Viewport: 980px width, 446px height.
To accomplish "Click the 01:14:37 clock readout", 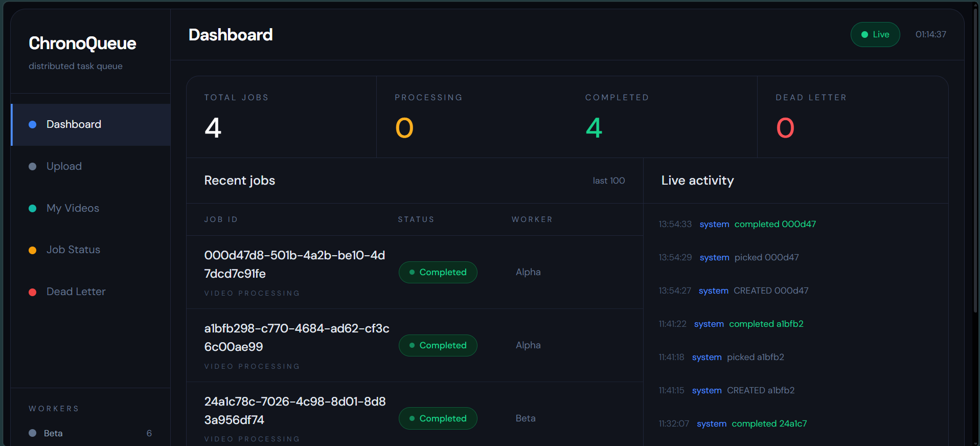I will (930, 34).
